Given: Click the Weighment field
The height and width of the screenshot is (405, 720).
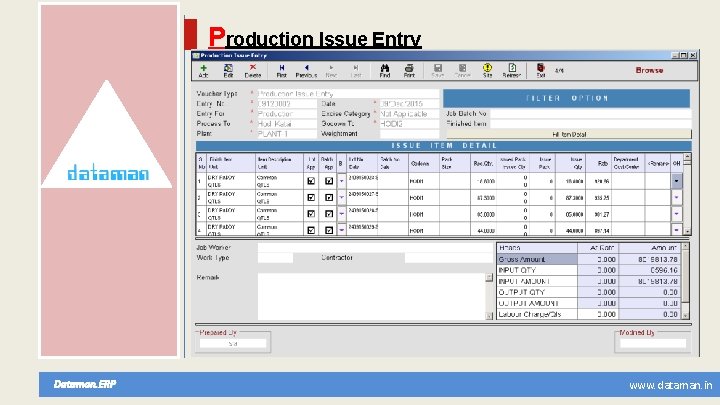Looking at the screenshot, I should [409, 134].
